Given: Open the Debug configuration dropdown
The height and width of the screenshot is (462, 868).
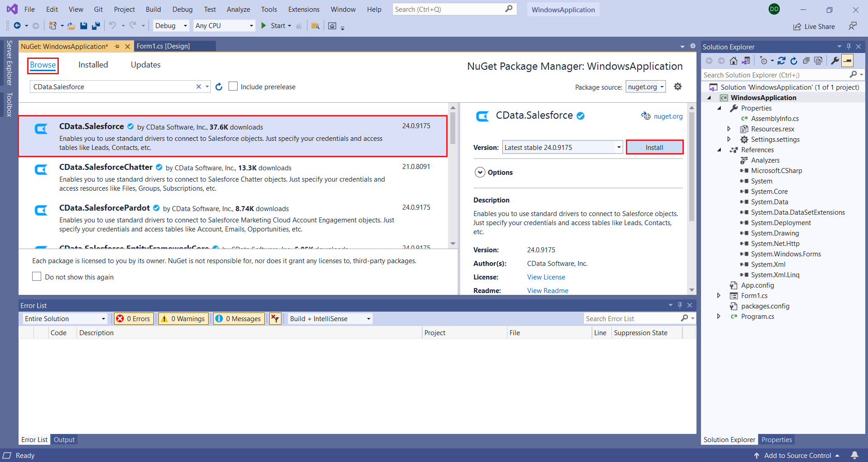Looking at the screenshot, I should (x=171, y=26).
